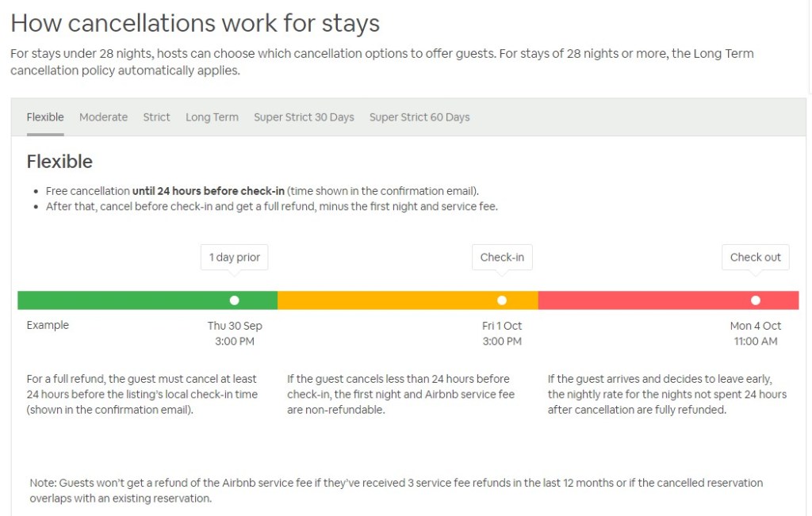Select the Flexible tab
This screenshot has width=812, height=516.
pos(45,117)
